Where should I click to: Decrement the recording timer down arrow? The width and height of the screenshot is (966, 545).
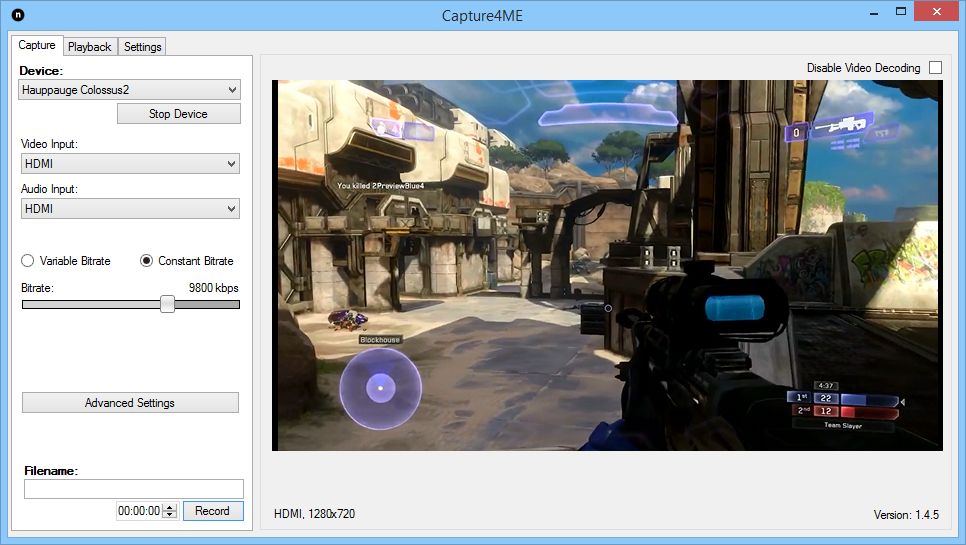point(170,515)
